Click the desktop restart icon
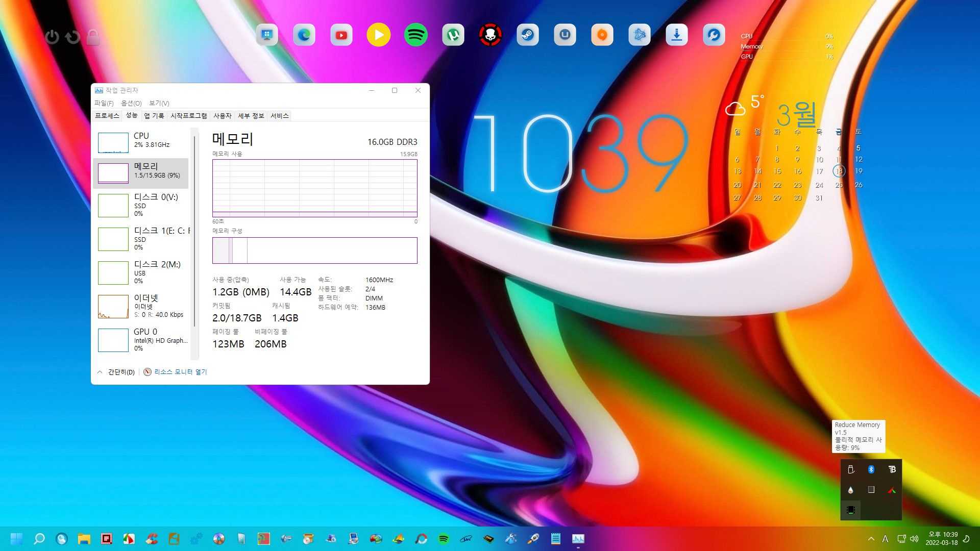The image size is (980, 551). (73, 37)
